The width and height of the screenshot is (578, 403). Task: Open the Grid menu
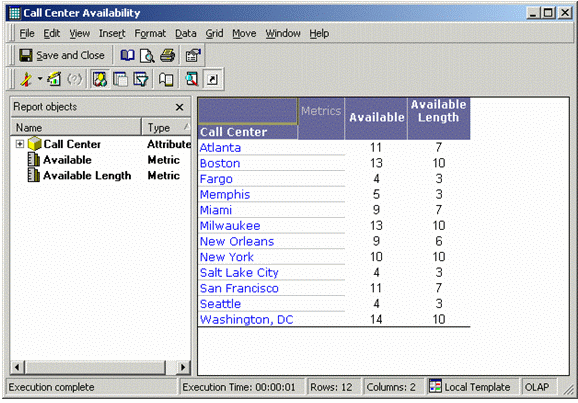click(214, 34)
